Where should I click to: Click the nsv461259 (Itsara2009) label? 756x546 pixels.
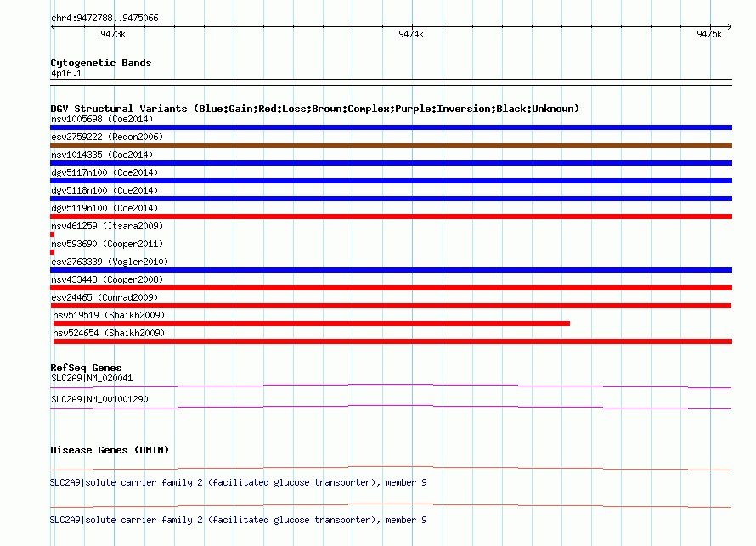pyautogui.click(x=107, y=226)
